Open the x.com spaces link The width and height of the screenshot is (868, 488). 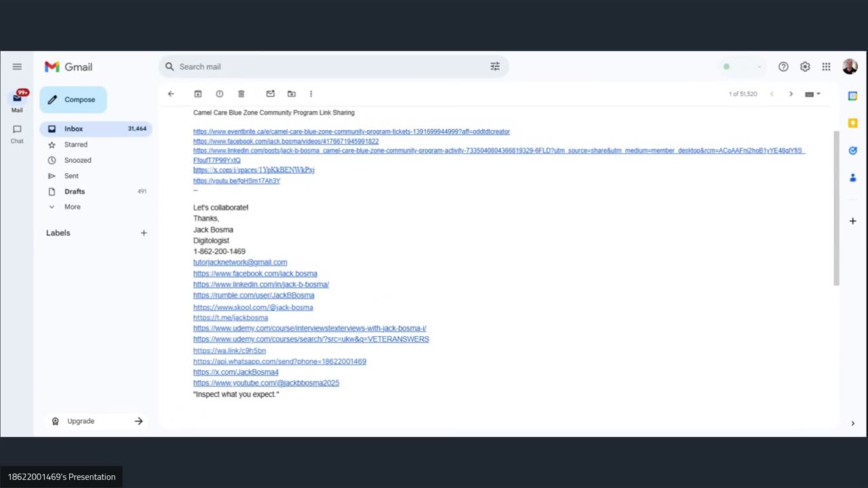tap(254, 170)
